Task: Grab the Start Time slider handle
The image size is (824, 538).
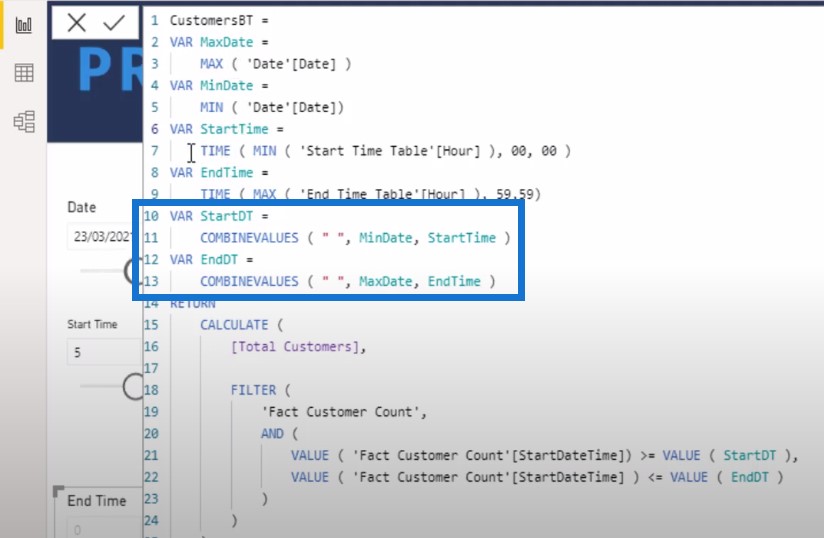Action: (x=133, y=387)
